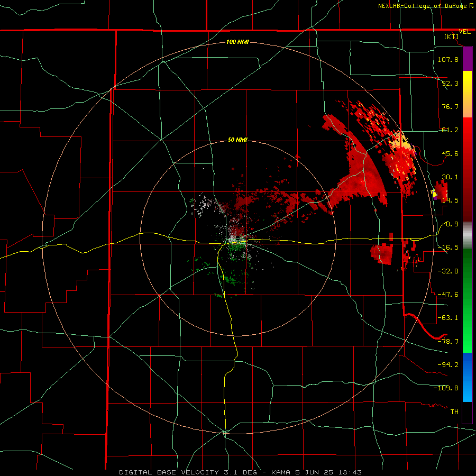Screen dimensions: 476x476
Task: Select the -0.9 scale value
Action: click(x=450, y=224)
